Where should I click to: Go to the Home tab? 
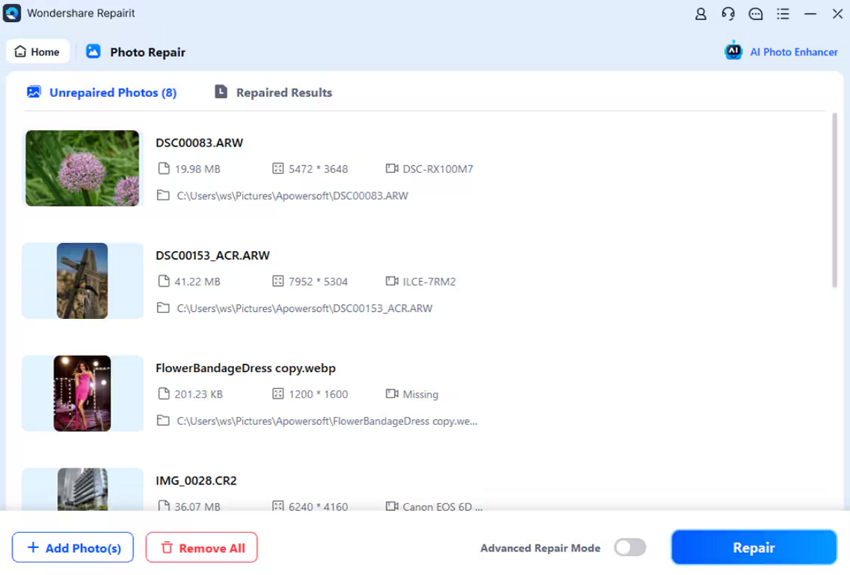[37, 52]
